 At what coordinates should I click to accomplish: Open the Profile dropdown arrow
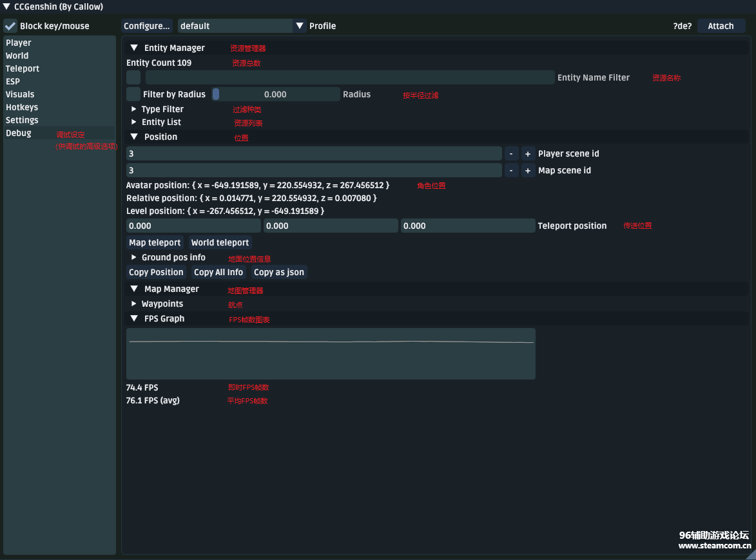pos(300,26)
